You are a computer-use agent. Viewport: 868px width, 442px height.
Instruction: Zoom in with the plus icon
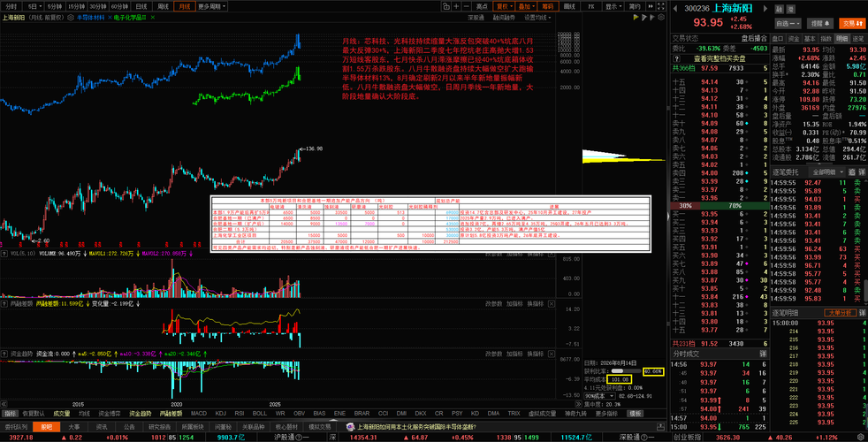click(456, 7)
